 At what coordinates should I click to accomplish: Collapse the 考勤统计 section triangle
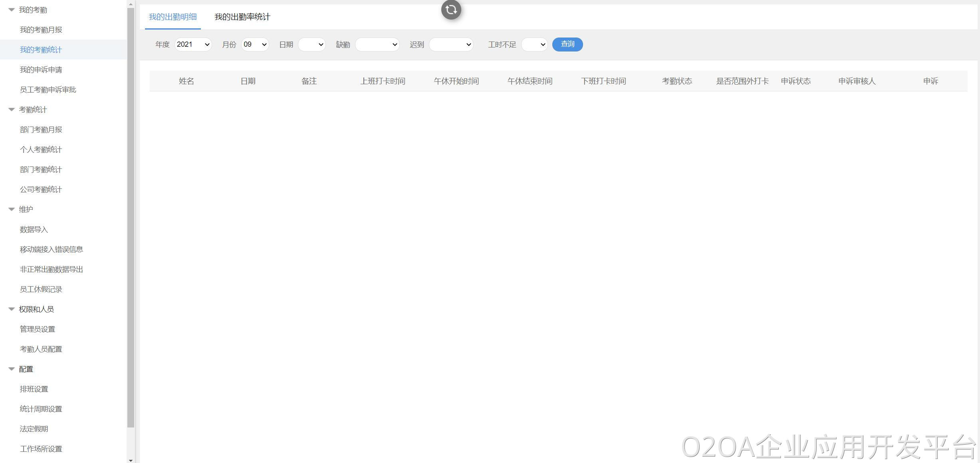[12, 109]
